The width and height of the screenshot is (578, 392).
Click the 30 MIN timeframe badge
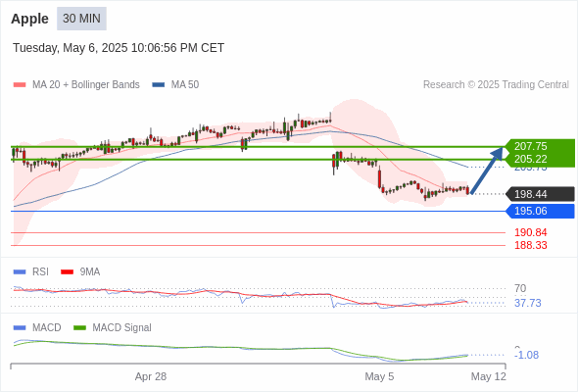[x=81, y=19]
